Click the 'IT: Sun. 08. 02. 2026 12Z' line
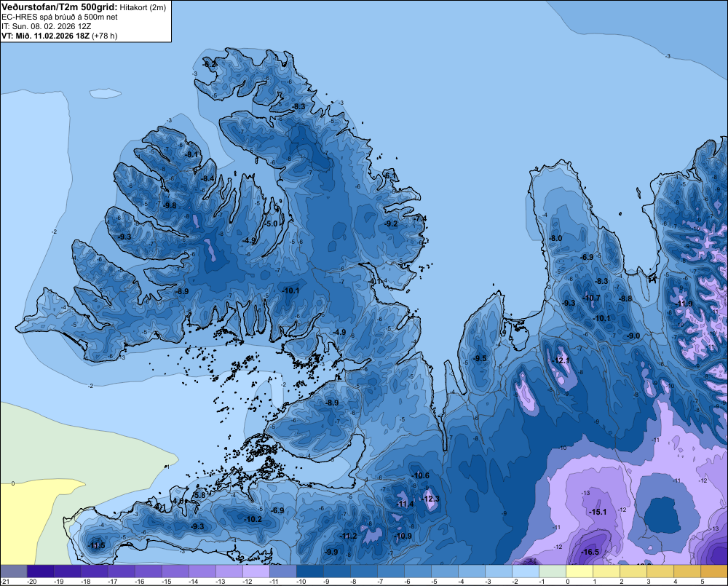Image resolution: width=728 pixels, height=586 pixels. pyautogui.click(x=47, y=26)
